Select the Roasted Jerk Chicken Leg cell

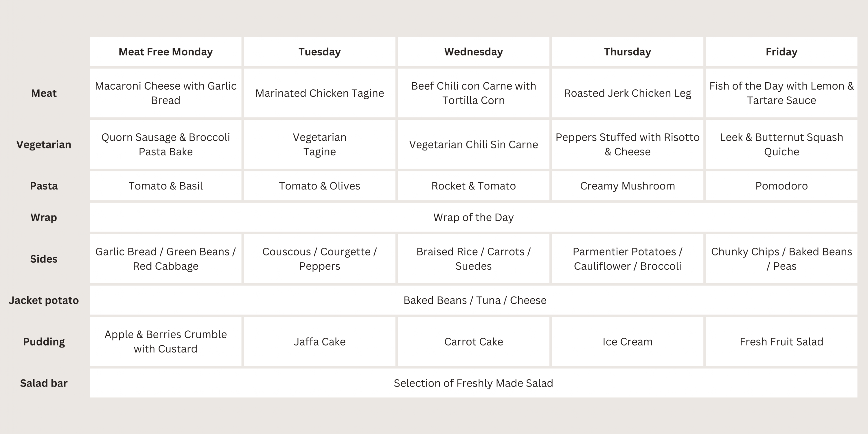(x=627, y=93)
